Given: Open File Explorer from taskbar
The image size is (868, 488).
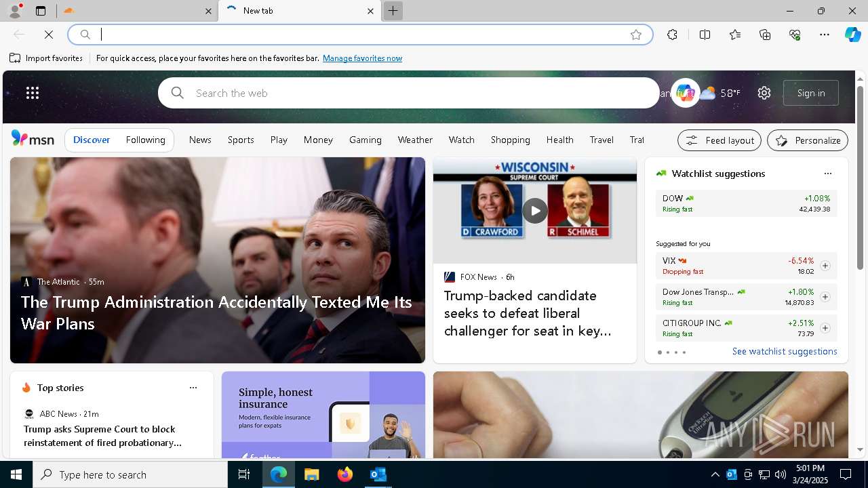Looking at the screenshot, I should pyautogui.click(x=311, y=474).
